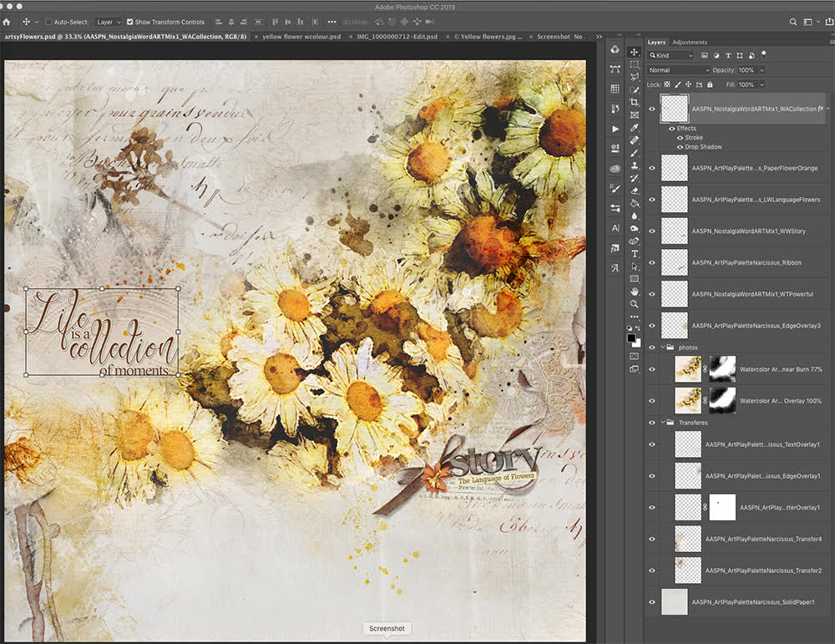Select the Eyedropper tool
Screen dimensions: 835x644
634,128
